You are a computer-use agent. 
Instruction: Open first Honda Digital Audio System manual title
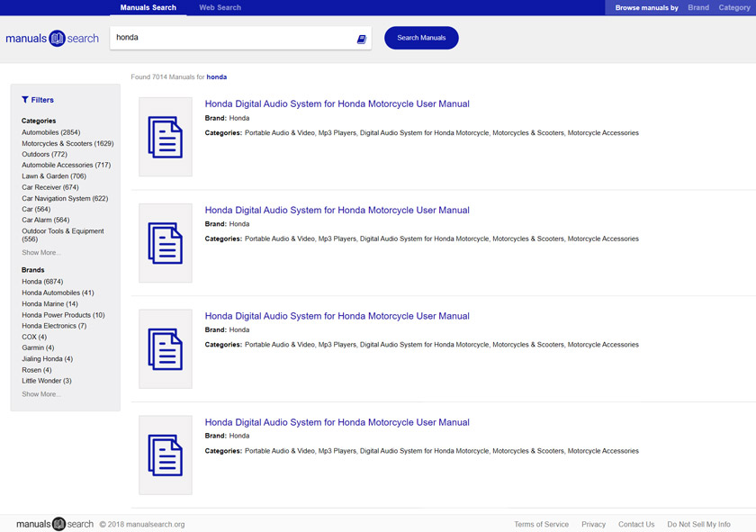(337, 104)
